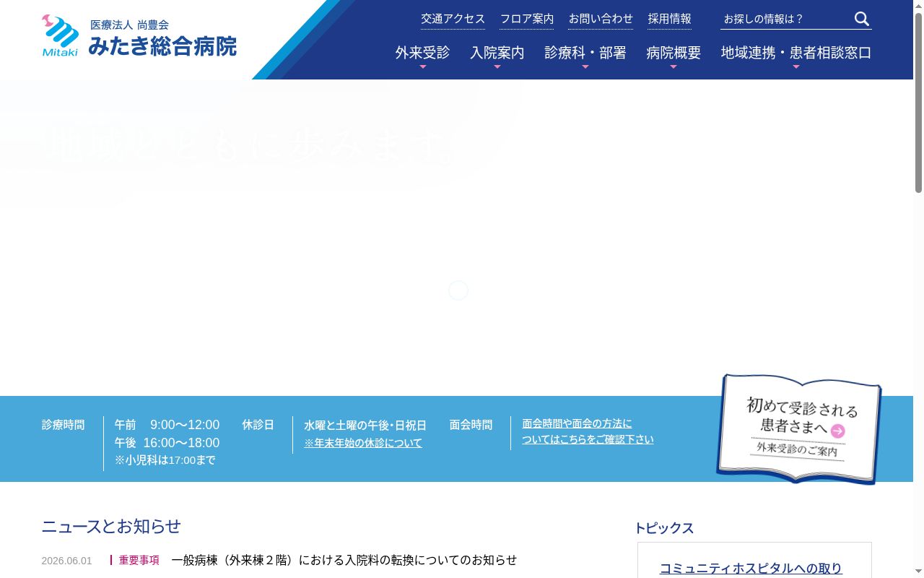Expand the arrow under 外来受診
The image size is (924, 578).
tap(423, 66)
